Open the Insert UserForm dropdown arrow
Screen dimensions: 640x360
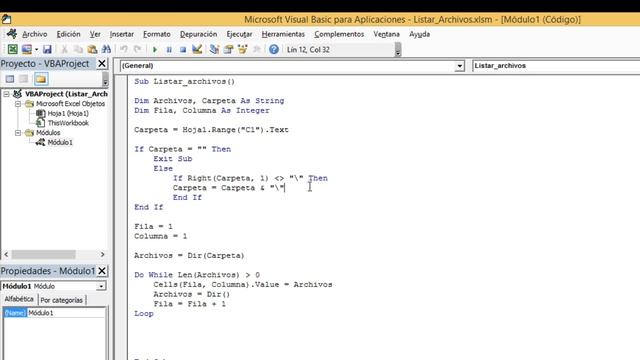[36, 50]
